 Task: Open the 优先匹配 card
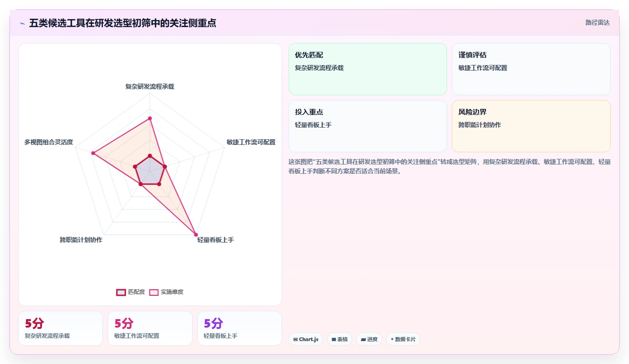tap(368, 69)
